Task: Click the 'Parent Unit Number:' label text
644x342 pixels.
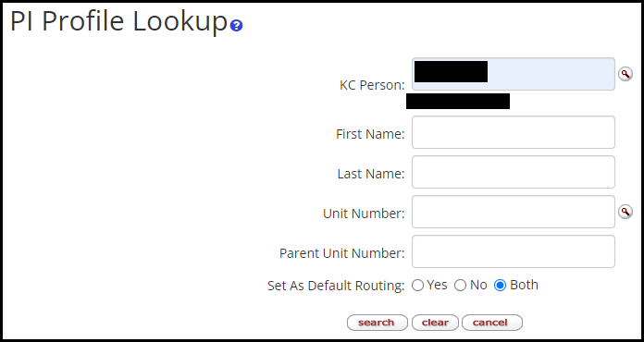Action: tap(342, 253)
